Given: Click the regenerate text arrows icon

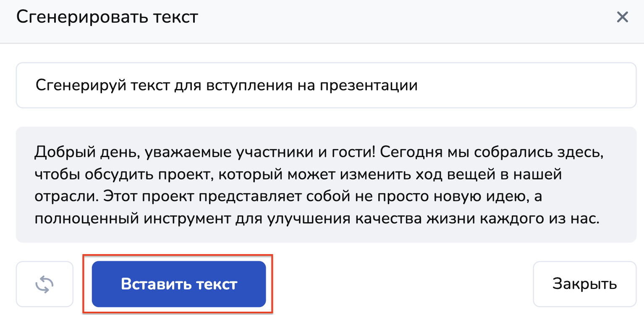Looking at the screenshot, I should [45, 284].
